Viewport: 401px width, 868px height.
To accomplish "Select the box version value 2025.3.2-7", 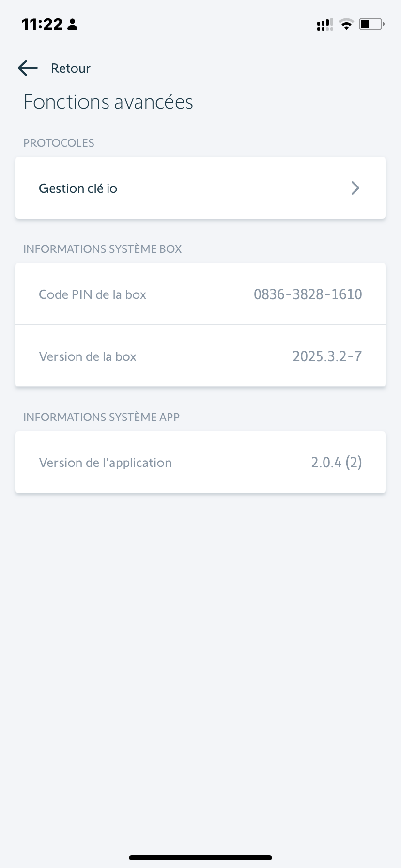I will click(x=327, y=356).
